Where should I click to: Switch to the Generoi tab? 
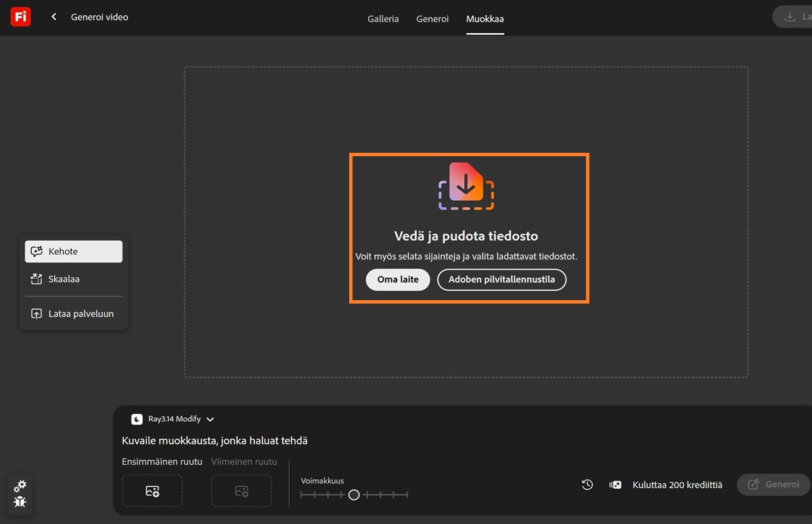[432, 19]
